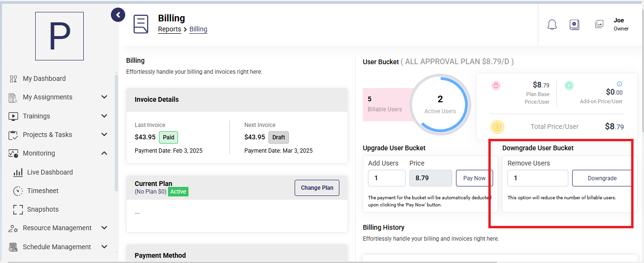Click the info icon above Add-on Price
644x263 pixels.
point(619,84)
